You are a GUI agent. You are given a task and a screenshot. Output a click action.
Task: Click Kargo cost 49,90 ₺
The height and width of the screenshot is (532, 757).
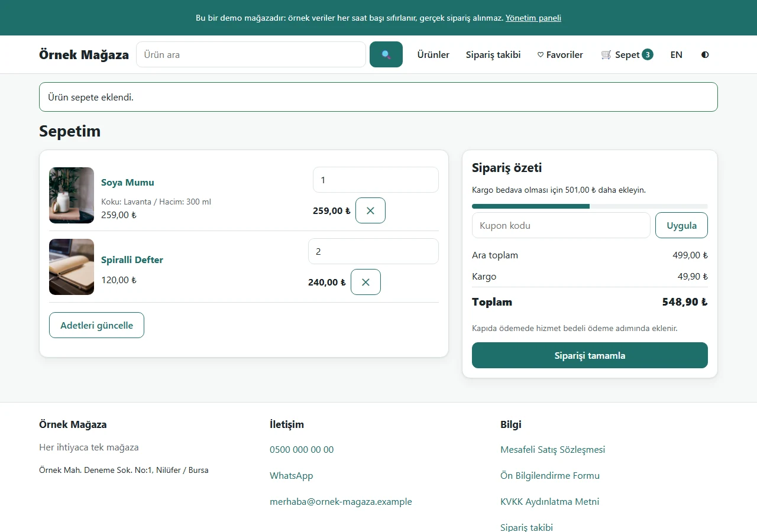point(693,277)
